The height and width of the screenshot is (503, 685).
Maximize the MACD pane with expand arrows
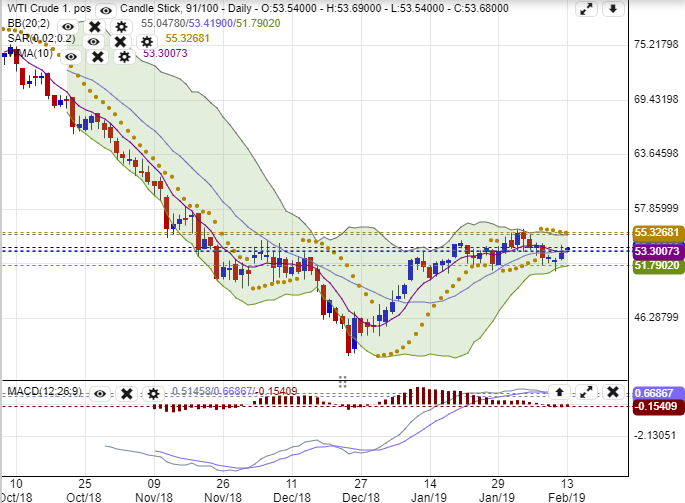tap(587, 392)
